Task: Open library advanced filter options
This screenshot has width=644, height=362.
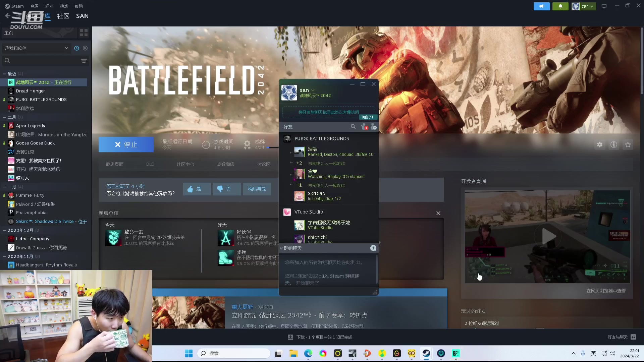Action: tap(84, 61)
